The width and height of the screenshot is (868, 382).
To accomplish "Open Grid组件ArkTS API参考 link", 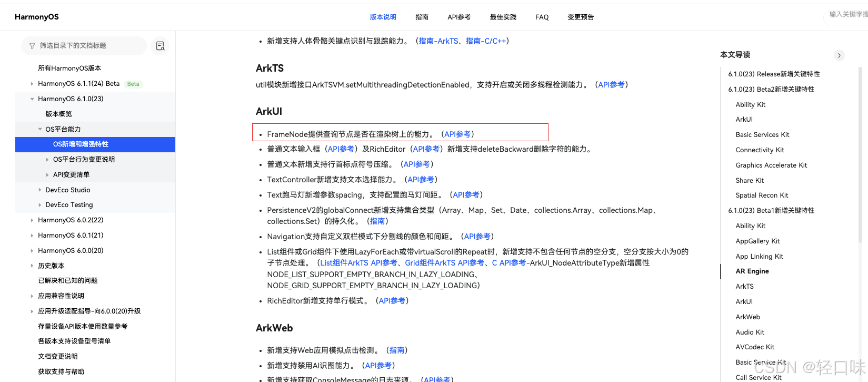I will coord(444,263).
